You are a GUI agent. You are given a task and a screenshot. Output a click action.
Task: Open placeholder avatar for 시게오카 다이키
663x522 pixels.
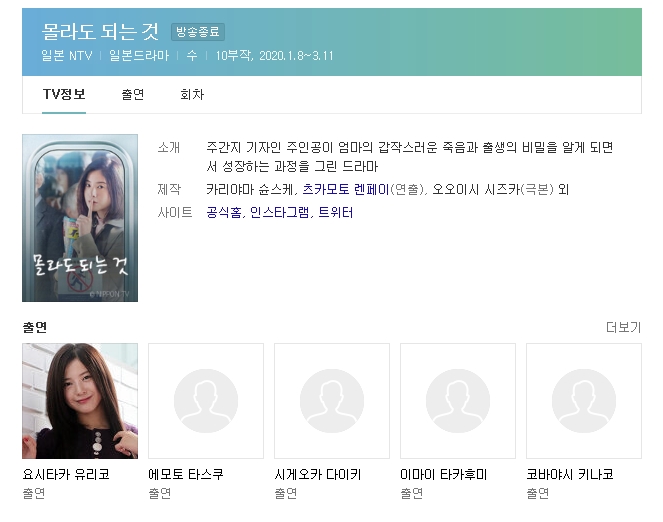(x=332, y=401)
